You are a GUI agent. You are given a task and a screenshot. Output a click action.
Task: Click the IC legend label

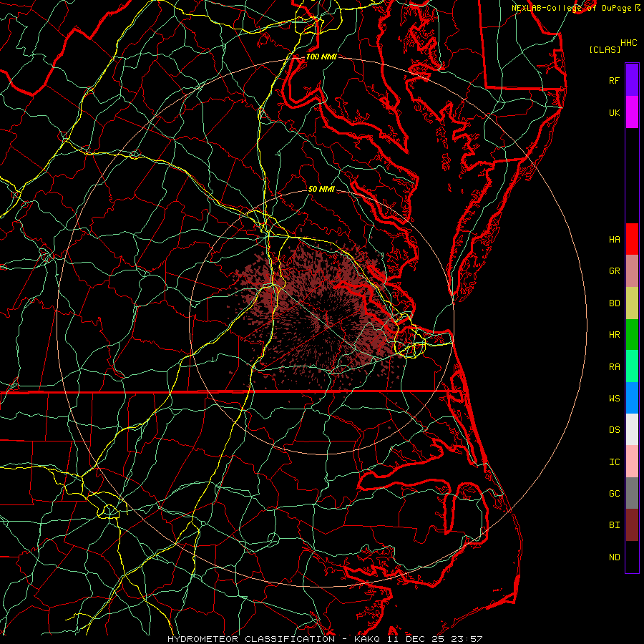click(614, 462)
